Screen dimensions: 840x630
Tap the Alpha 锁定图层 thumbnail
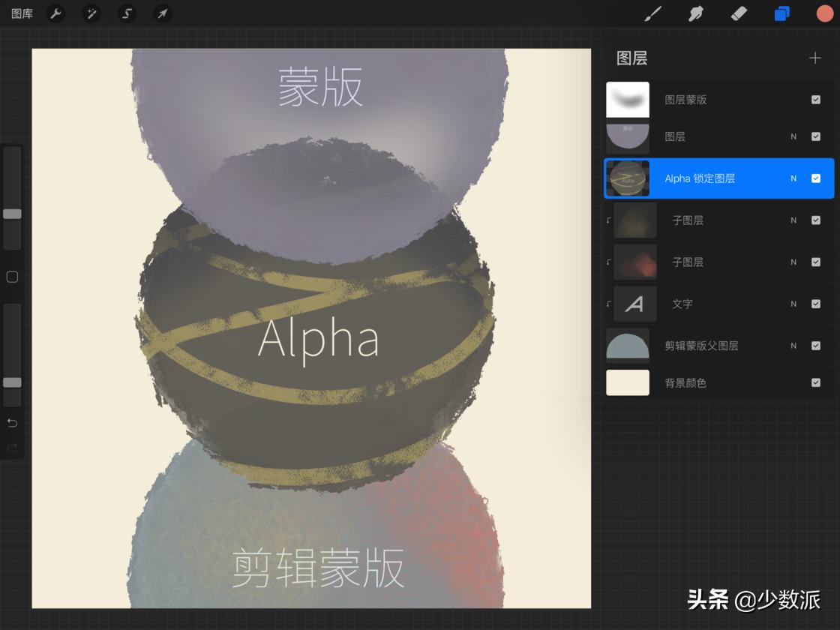coord(628,178)
